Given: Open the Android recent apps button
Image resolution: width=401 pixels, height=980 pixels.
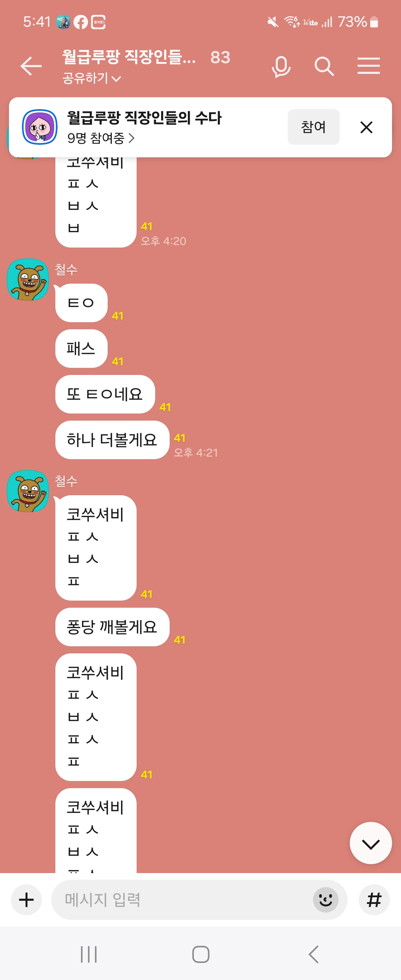Looking at the screenshot, I should tap(89, 954).
